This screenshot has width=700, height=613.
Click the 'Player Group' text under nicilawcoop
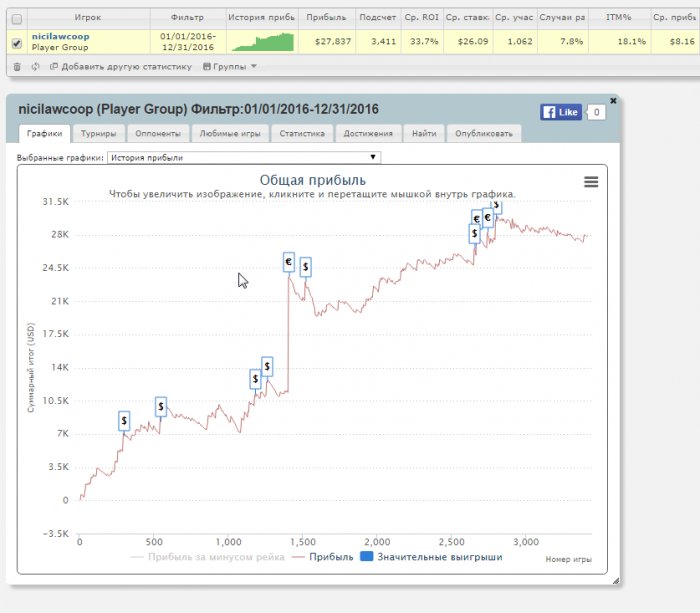tap(60, 47)
